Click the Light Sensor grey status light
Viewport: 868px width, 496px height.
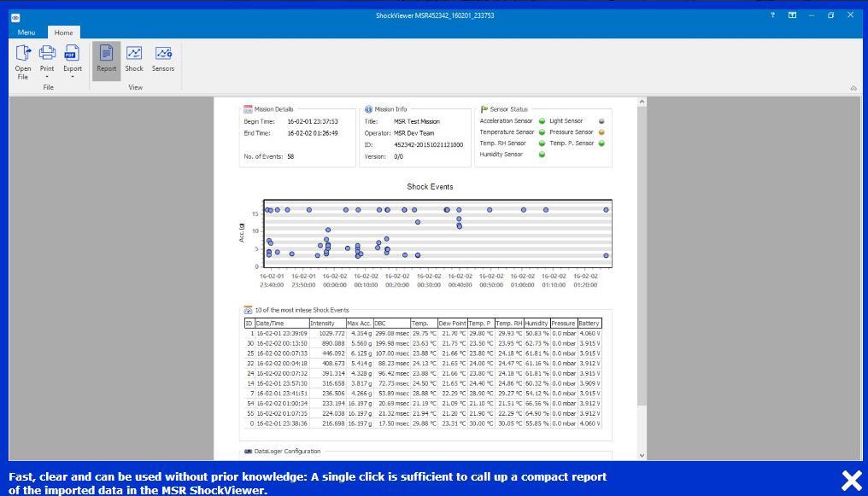point(601,121)
